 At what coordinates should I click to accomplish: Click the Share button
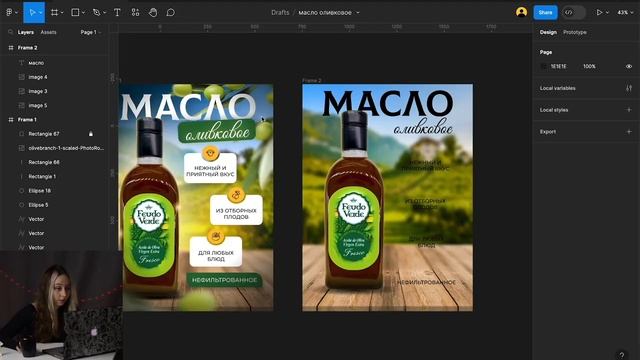(545, 13)
